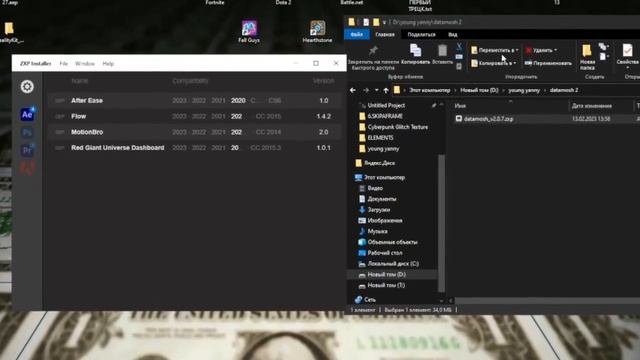Click paste shortcut icon in ribbon

459,66
